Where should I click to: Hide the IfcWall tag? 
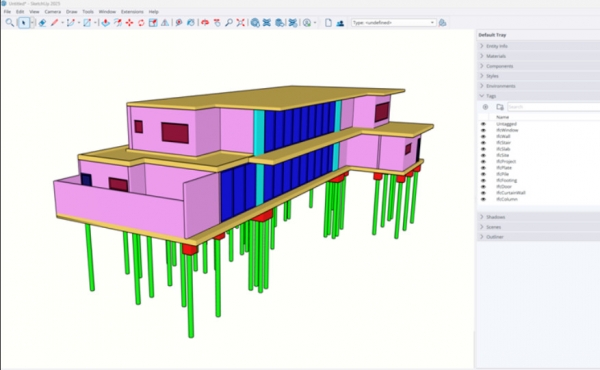483,137
